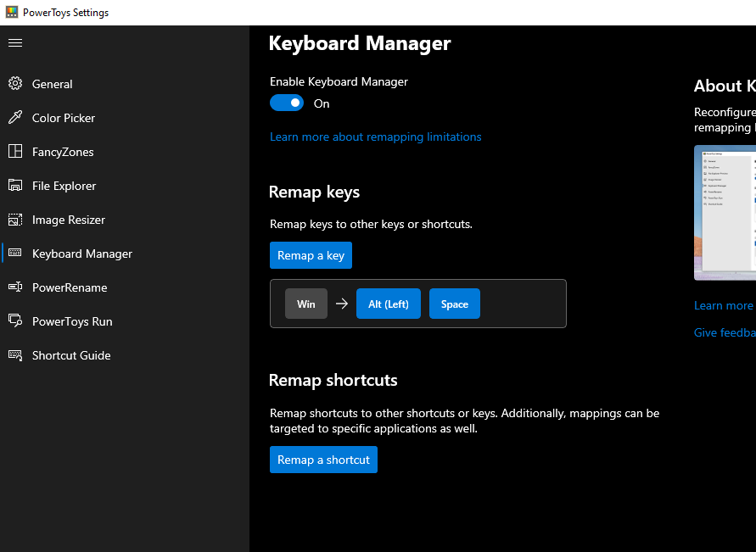The width and height of the screenshot is (756, 552).
Task: Click the General gear icon
Action: [15, 83]
